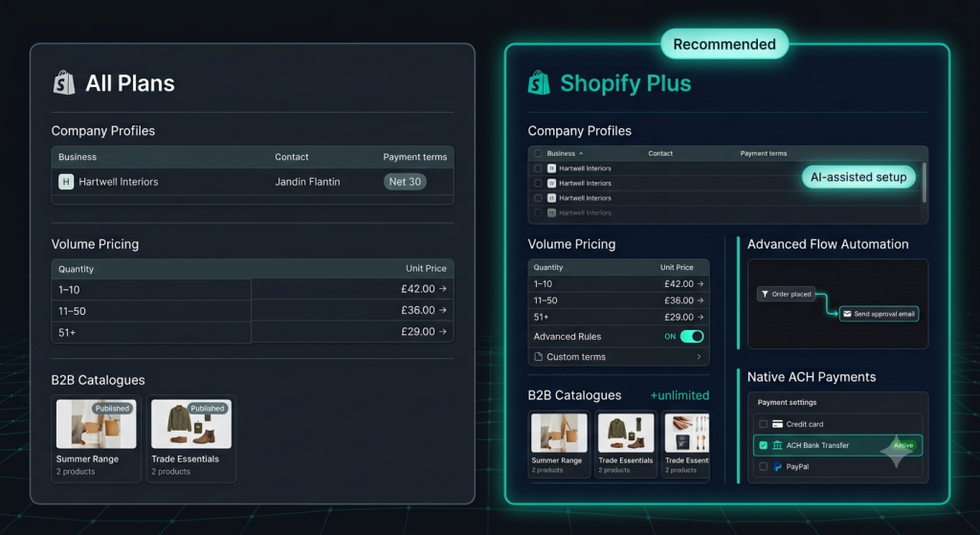The width and height of the screenshot is (980, 535).
Task: Click the Recommended badge
Action: (x=724, y=44)
